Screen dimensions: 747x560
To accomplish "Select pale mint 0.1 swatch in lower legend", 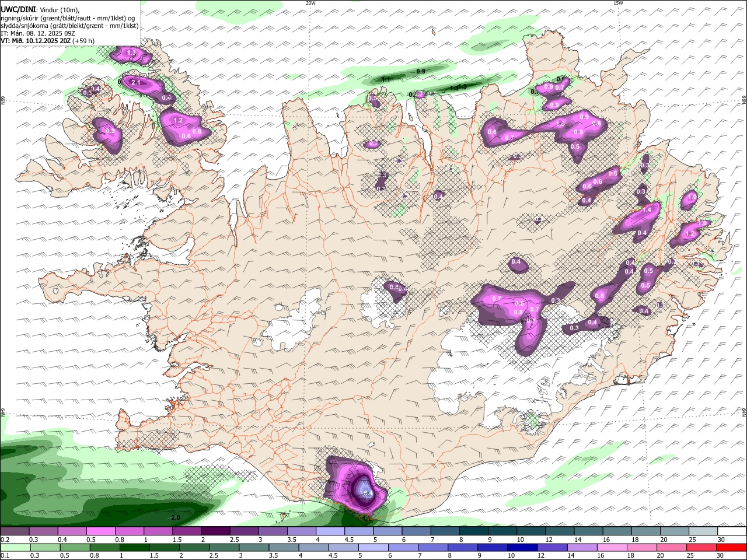I will click(15, 548).
